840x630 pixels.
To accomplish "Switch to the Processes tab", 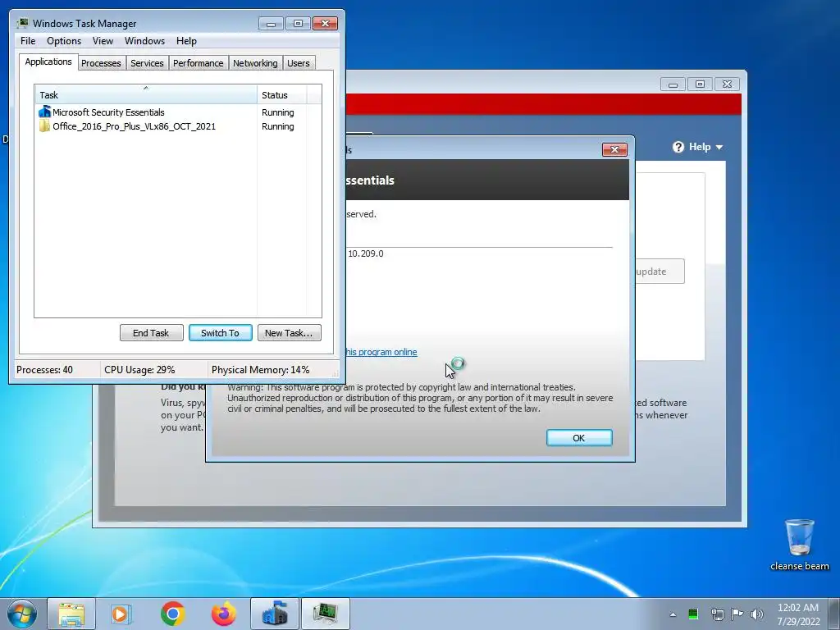I will (101, 63).
